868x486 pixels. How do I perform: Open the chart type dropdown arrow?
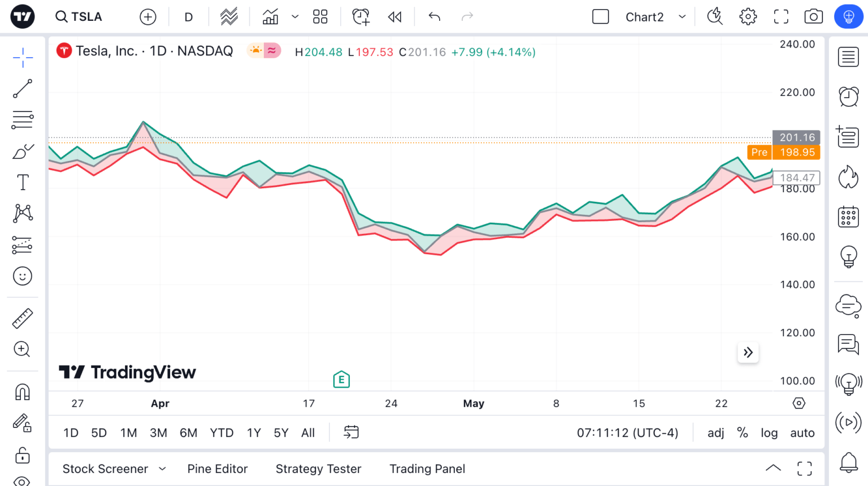coord(294,16)
